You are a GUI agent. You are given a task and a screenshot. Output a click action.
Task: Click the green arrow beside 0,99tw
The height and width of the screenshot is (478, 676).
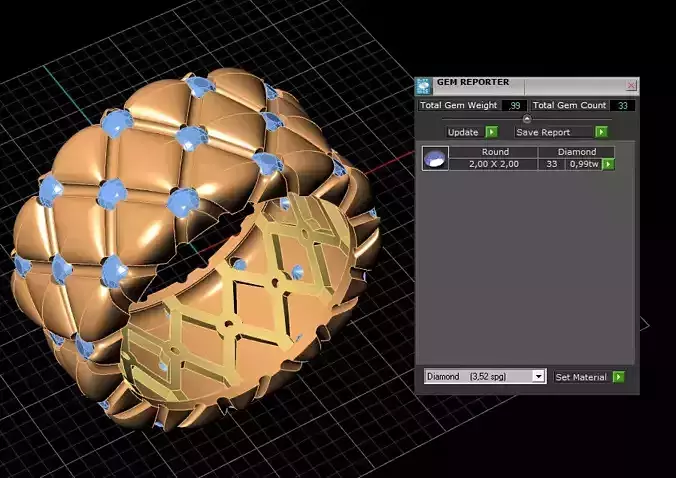pyautogui.click(x=608, y=164)
